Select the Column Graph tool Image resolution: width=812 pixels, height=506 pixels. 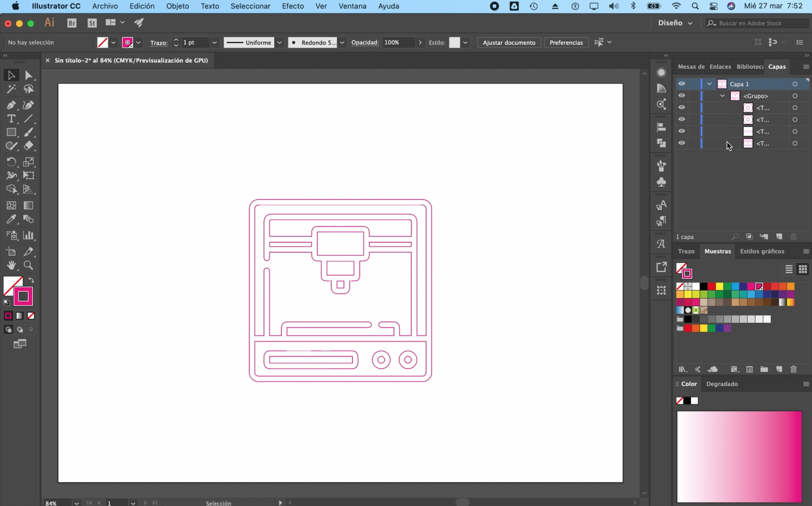coord(29,235)
